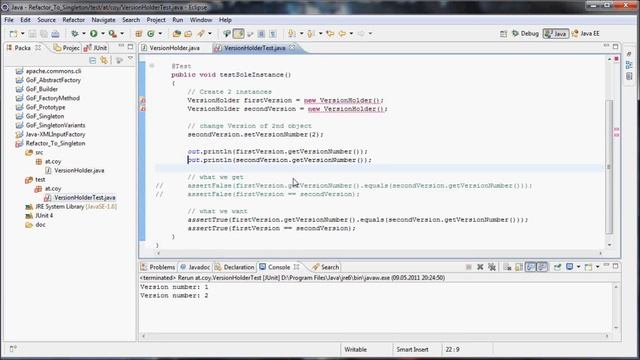Select JUnit 4 library node
Screen dimensions: 640x360
(44, 216)
